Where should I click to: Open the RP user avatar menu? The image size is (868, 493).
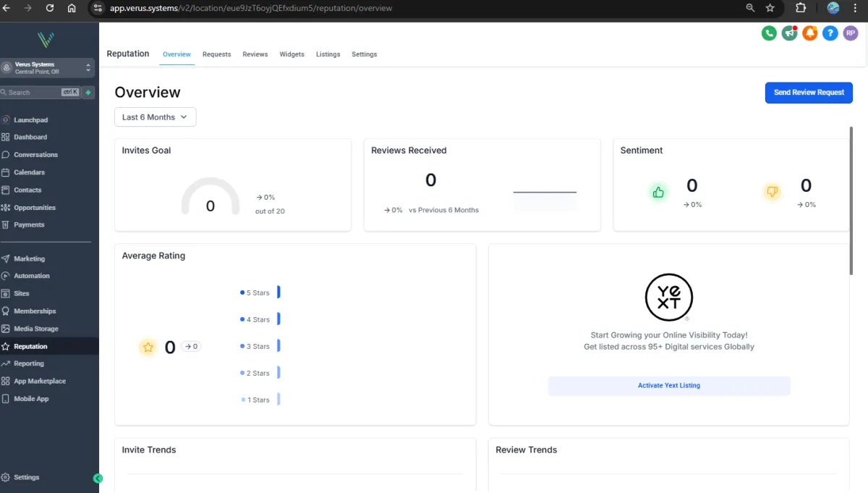tap(851, 33)
